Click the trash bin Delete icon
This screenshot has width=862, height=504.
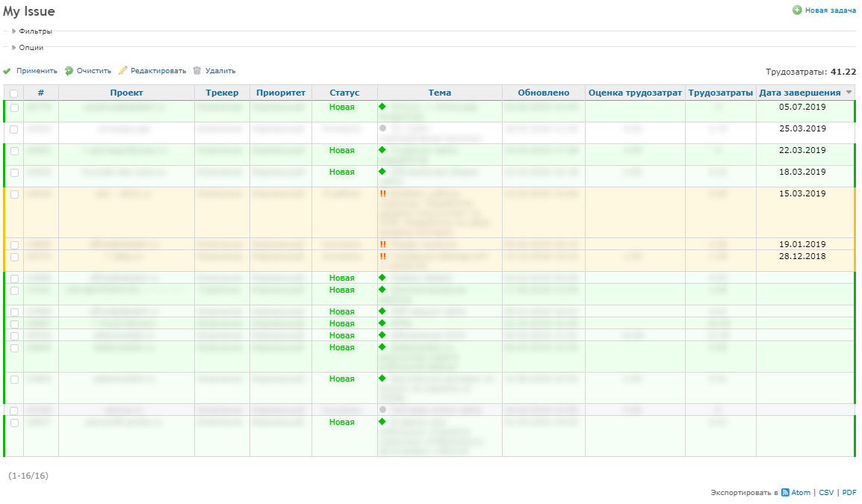tap(197, 71)
